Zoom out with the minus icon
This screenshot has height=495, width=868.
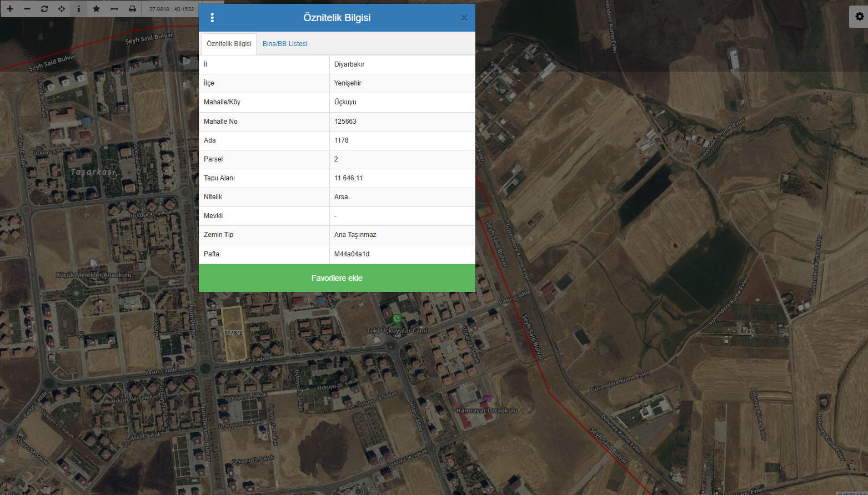click(x=27, y=9)
